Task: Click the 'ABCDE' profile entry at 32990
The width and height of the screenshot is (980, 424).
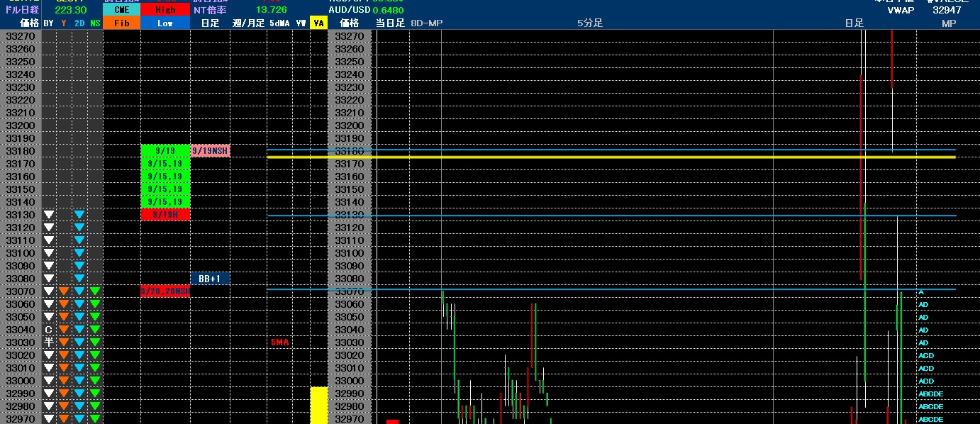Action: [930, 394]
